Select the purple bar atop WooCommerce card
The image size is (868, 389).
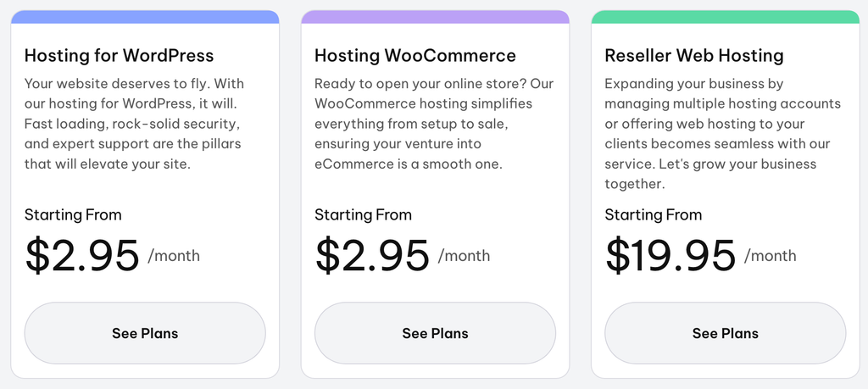[x=435, y=17]
